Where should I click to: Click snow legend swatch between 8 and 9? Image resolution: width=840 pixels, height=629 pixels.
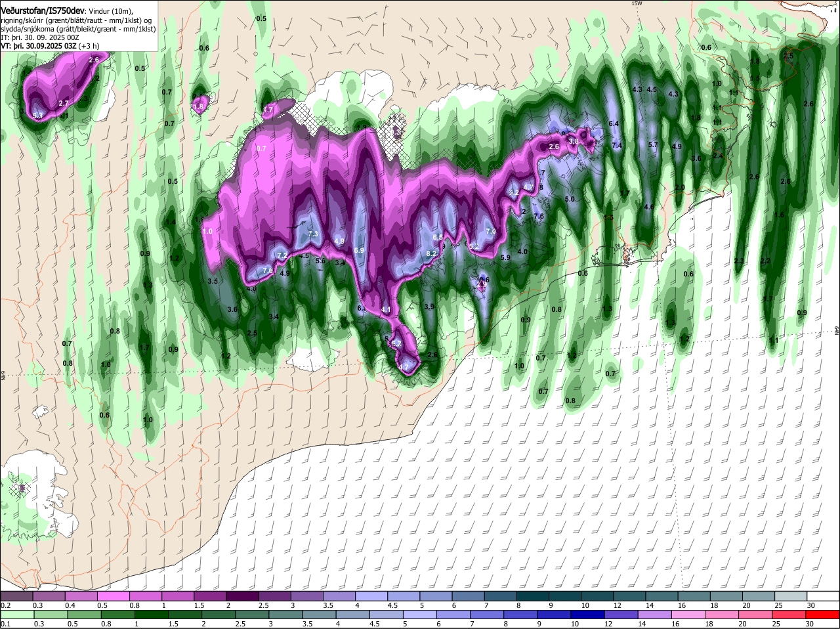pyautogui.click(x=533, y=596)
